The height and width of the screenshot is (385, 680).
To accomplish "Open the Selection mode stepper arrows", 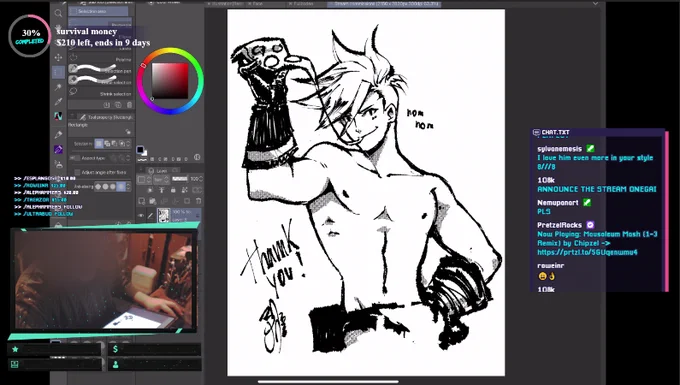I will (129, 144).
